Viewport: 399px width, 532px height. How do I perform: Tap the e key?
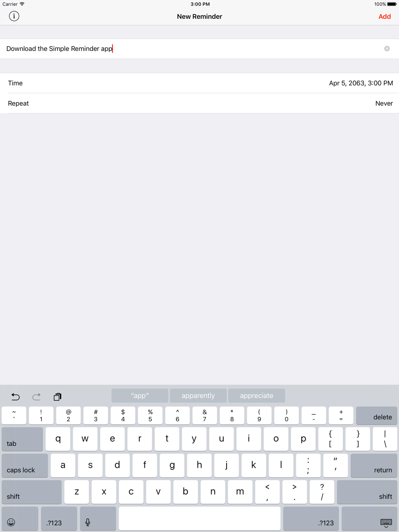point(113,439)
